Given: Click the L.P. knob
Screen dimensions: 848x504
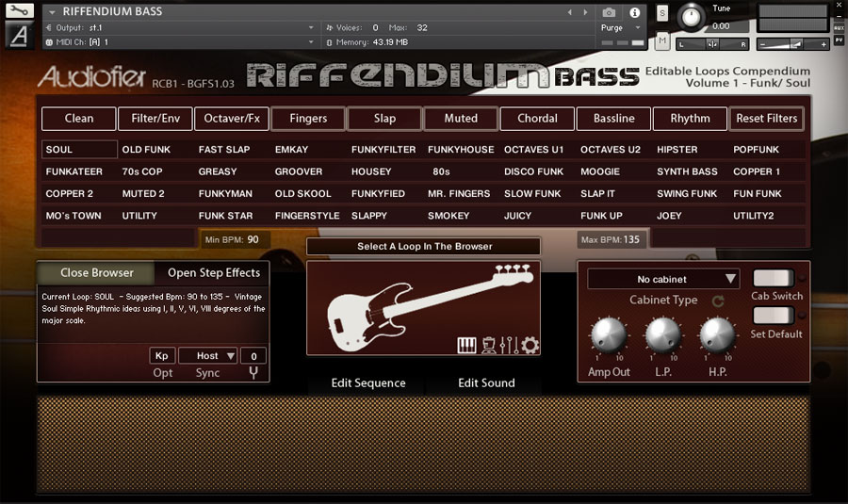Looking at the screenshot, I should coord(663,335).
